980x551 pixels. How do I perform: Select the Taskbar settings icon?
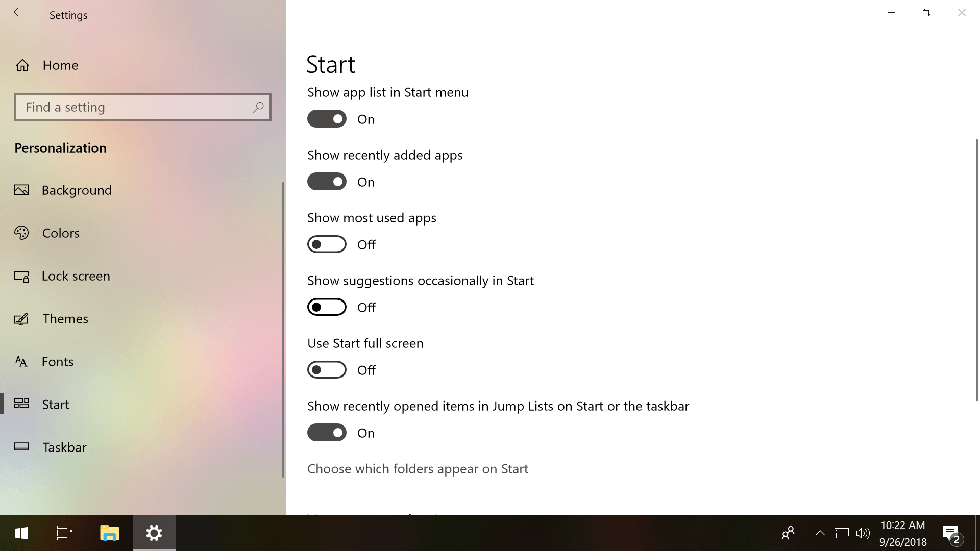(21, 447)
